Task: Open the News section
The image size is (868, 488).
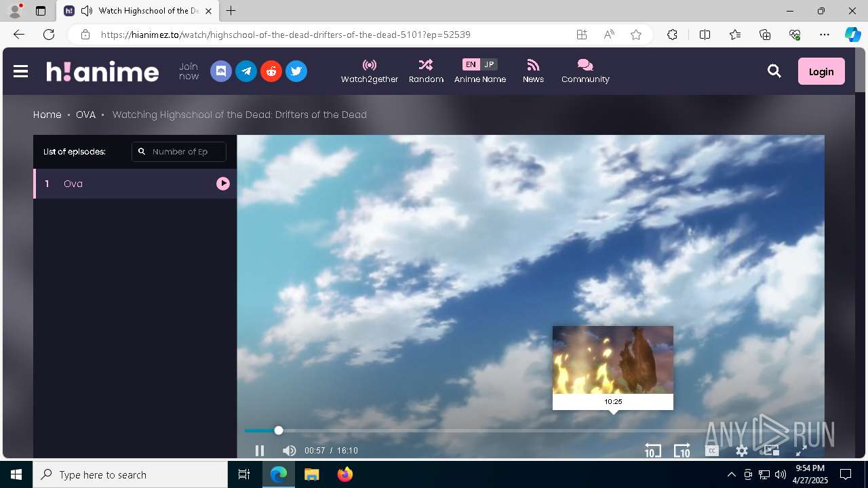Action: pyautogui.click(x=533, y=71)
